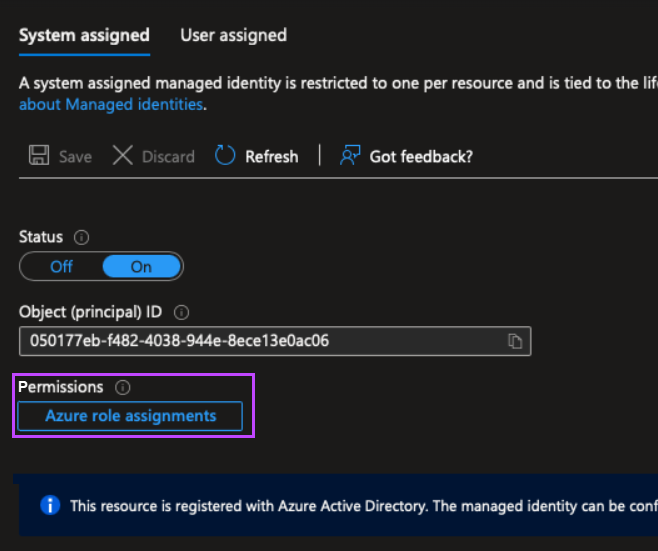Open the info tooltip beside Object (principal) ID
Viewport: 658px width, 551px height.
click(182, 312)
